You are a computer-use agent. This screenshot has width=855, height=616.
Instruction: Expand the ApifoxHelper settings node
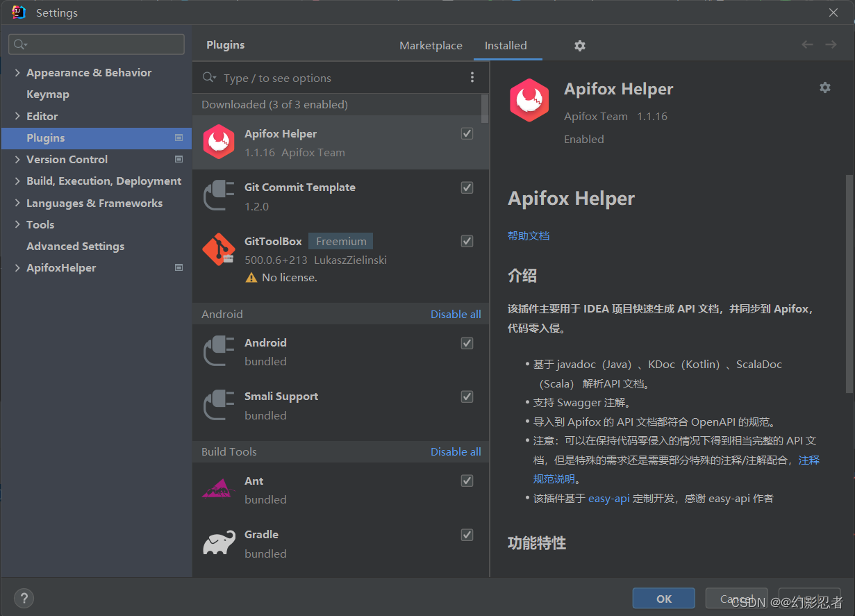point(17,267)
